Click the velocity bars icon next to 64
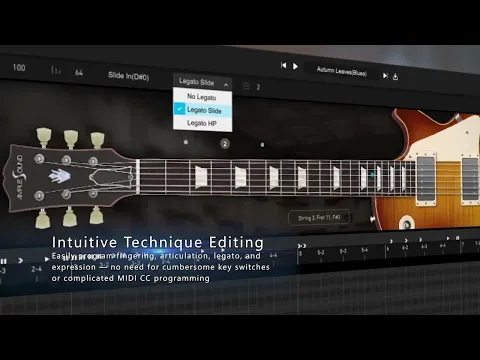This screenshot has height=360, width=480. [x=56, y=70]
